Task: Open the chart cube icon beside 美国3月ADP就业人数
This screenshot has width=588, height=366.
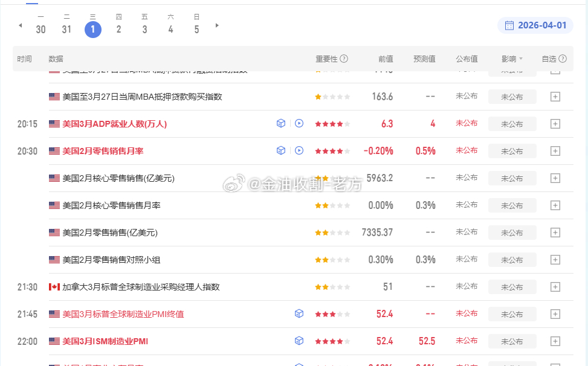Action: pyautogui.click(x=280, y=123)
